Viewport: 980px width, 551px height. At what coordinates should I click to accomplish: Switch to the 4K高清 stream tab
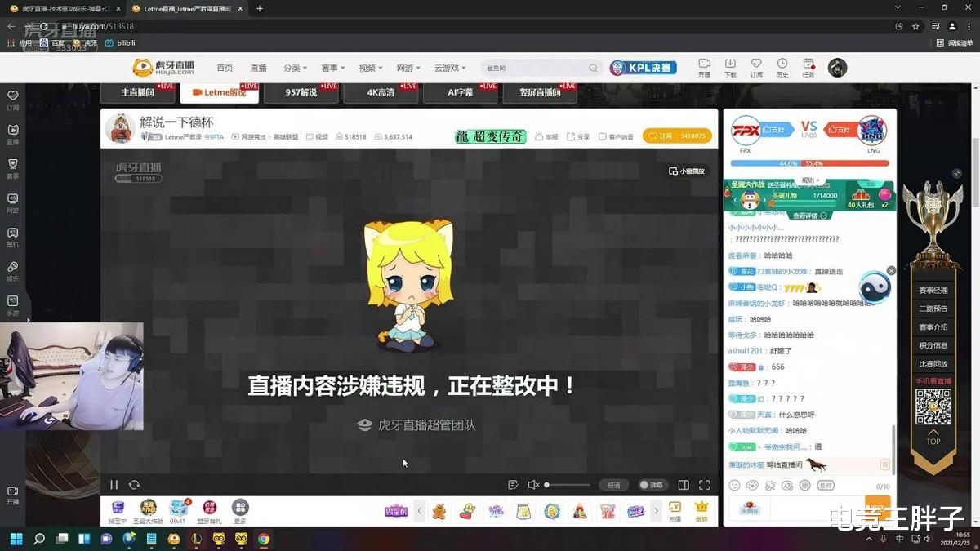(x=381, y=92)
